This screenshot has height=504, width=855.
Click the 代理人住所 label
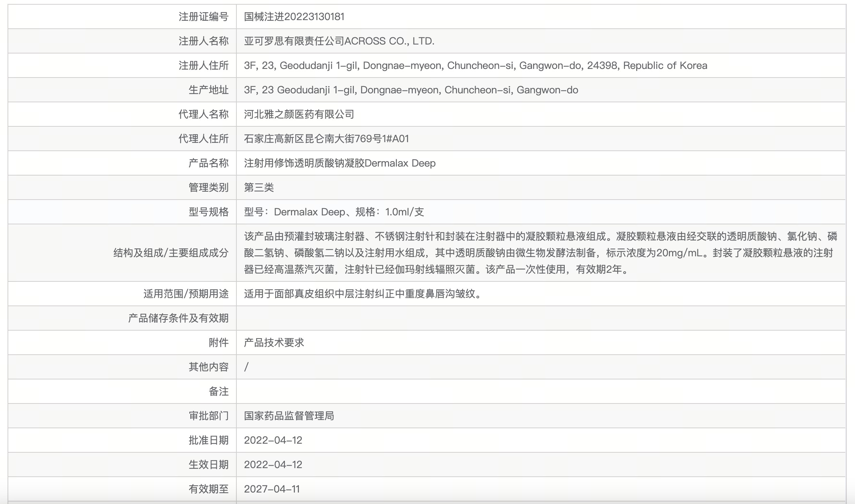pyautogui.click(x=204, y=139)
